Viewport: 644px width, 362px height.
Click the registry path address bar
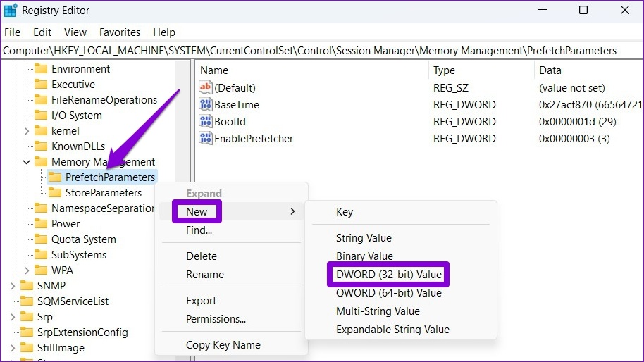coord(322,51)
